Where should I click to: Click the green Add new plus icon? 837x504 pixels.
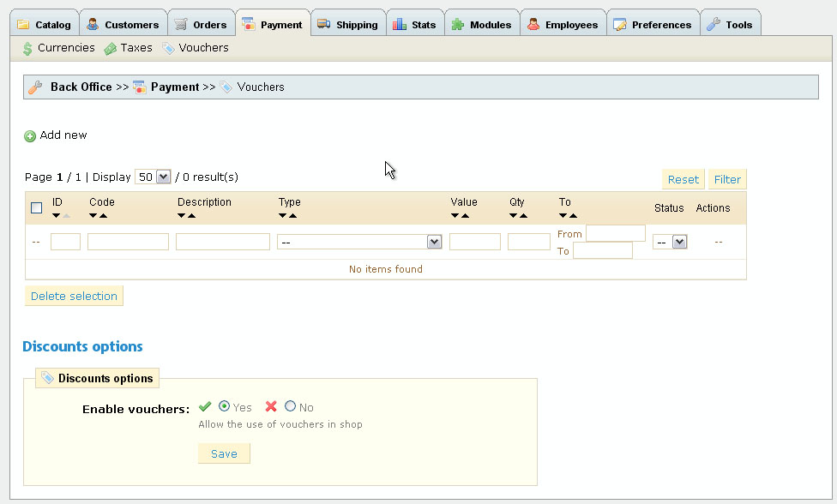(x=30, y=136)
